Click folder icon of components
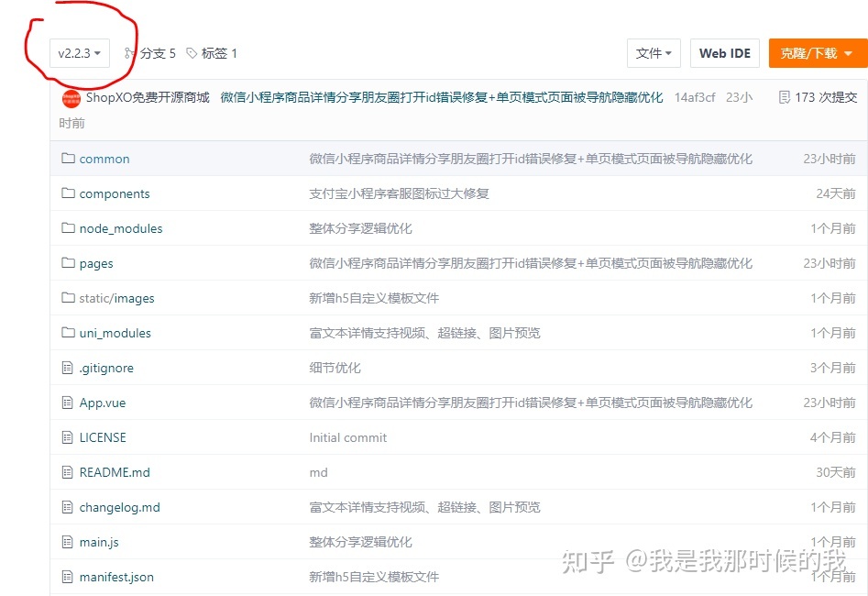The width and height of the screenshot is (868, 596). [x=68, y=193]
